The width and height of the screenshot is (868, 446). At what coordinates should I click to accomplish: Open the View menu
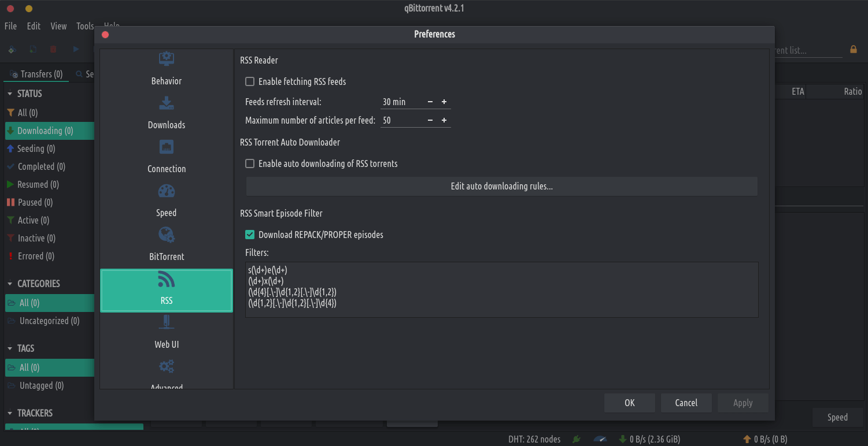58,26
